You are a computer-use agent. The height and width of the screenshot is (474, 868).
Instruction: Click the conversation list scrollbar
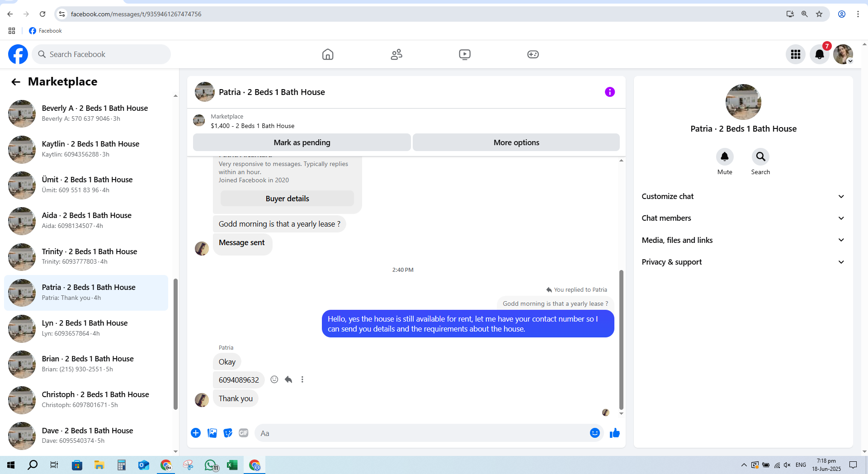175,344
